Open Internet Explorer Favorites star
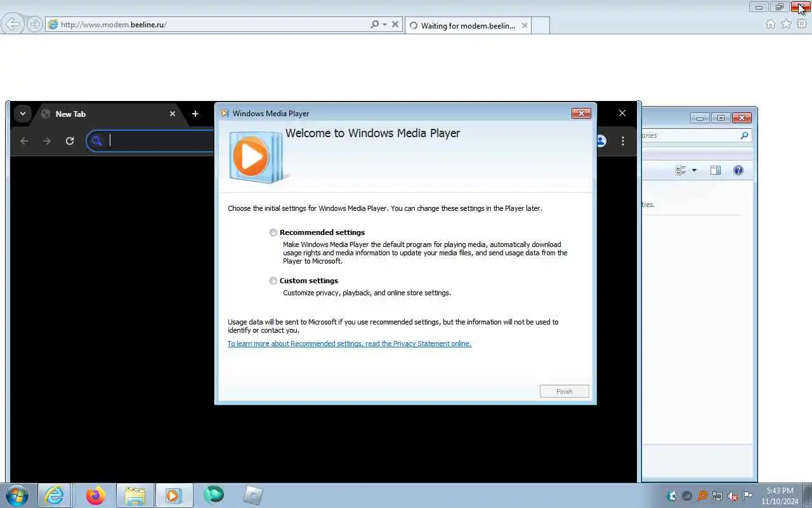 click(x=786, y=24)
